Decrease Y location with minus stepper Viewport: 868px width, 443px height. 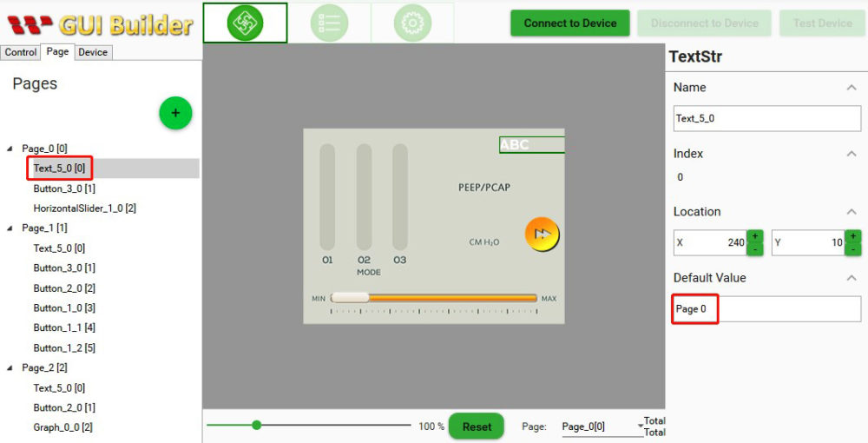[853, 249]
